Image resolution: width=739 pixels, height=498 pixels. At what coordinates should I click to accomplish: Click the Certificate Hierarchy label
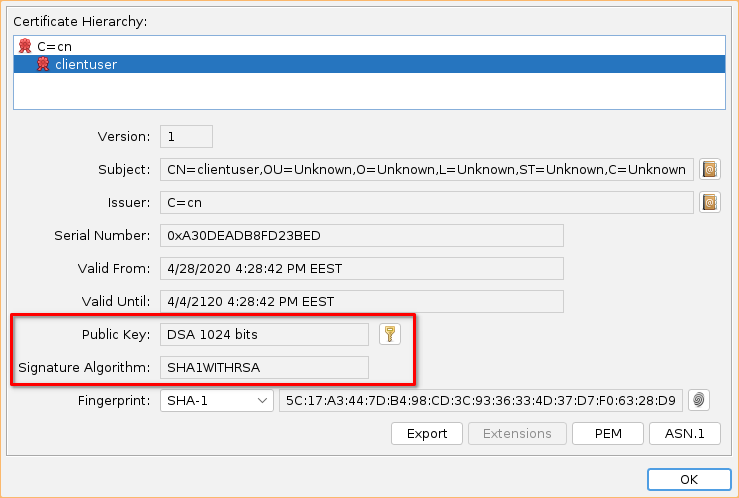pyautogui.click(x=80, y=22)
